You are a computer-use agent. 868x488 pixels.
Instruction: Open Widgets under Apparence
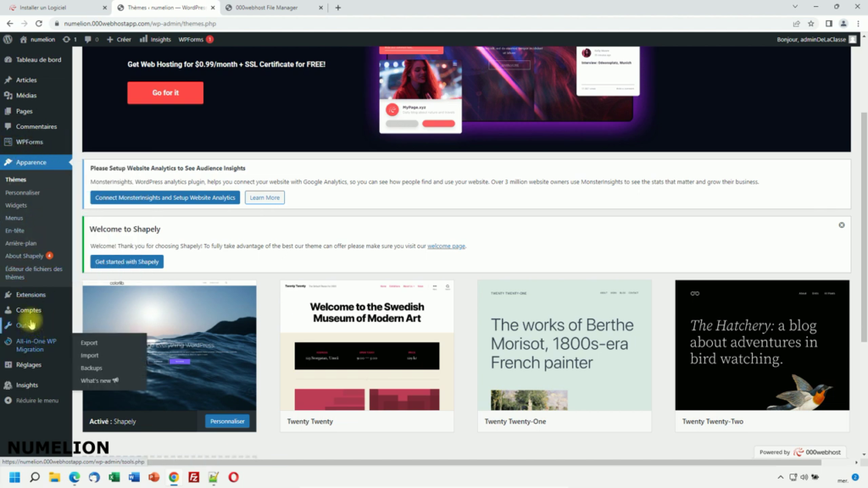pos(16,205)
